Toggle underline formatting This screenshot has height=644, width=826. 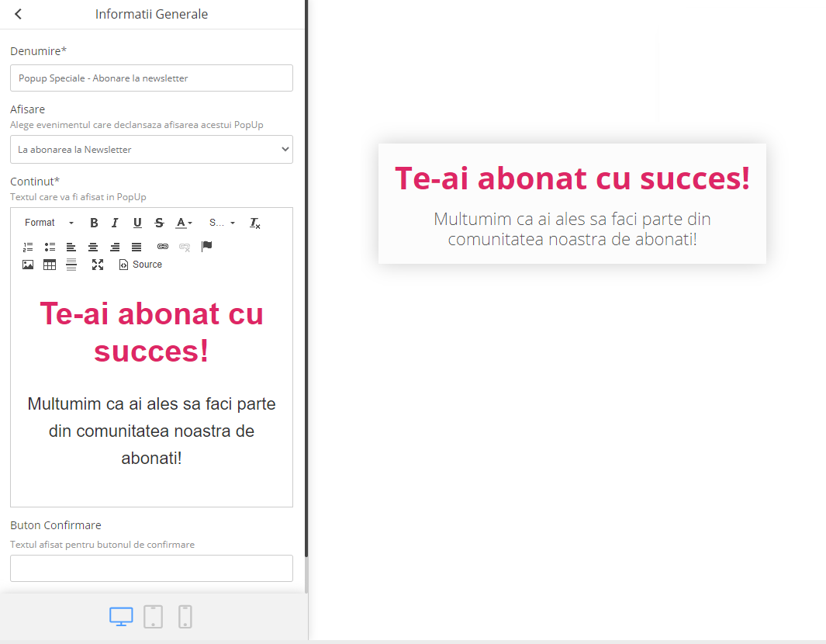coord(137,223)
